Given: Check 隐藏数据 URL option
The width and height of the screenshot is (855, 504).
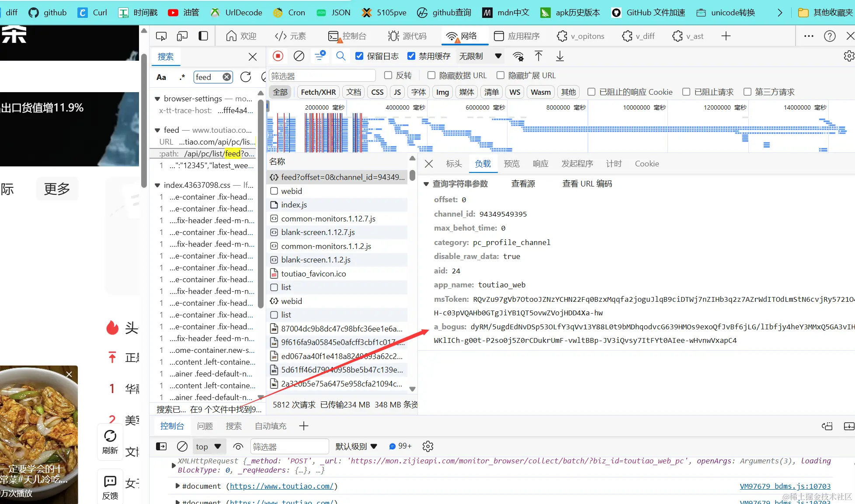Looking at the screenshot, I should (x=431, y=75).
